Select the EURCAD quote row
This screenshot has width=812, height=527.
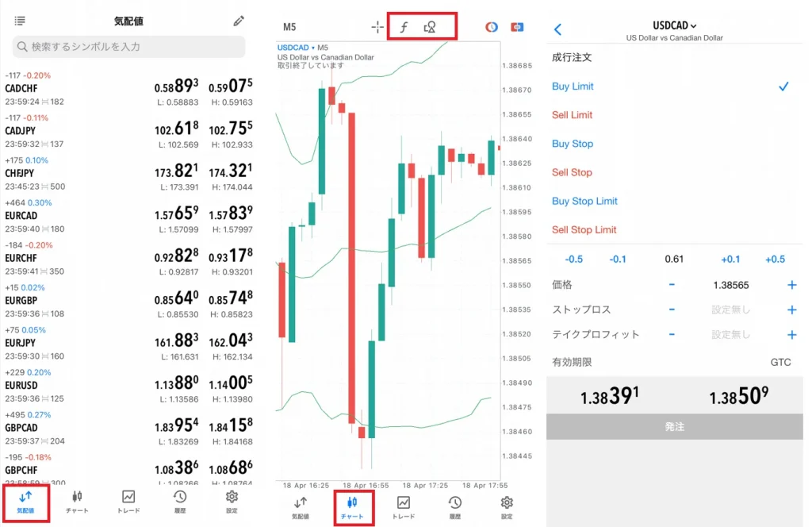pyautogui.click(x=129, y=216)
